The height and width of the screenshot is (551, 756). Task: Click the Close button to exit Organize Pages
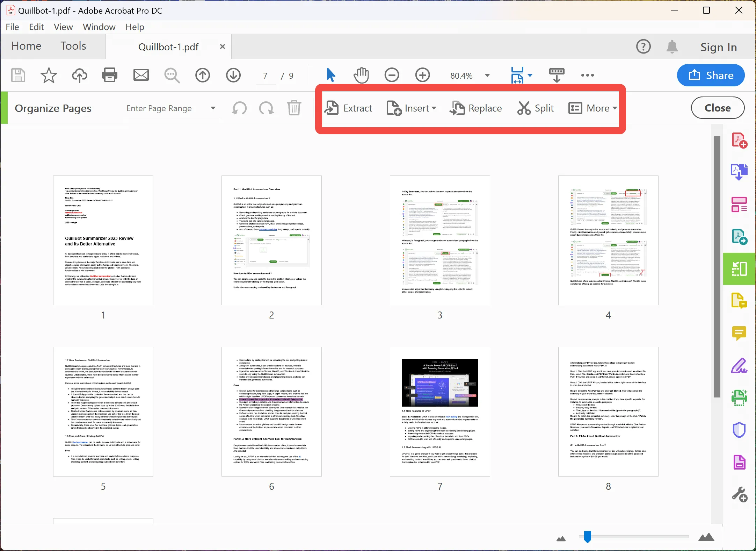(717, 108)
